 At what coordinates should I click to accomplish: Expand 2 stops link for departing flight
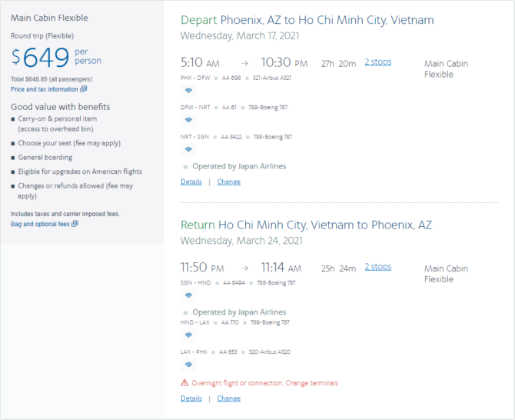tap(378, 62)
